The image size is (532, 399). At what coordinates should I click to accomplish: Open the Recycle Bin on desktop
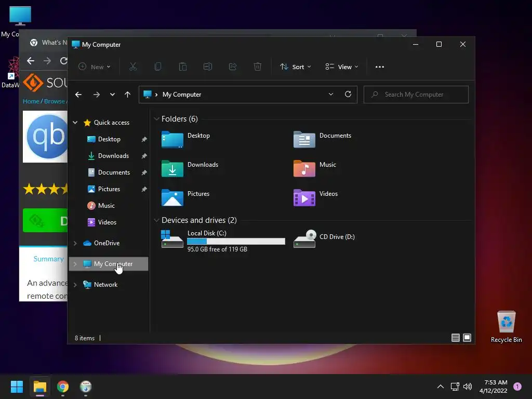point(506,327)
